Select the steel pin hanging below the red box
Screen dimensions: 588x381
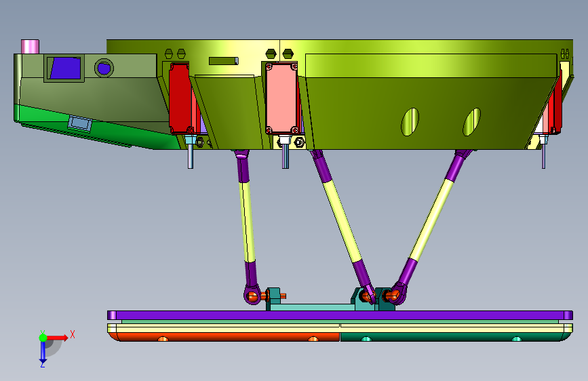click(191, 156)
